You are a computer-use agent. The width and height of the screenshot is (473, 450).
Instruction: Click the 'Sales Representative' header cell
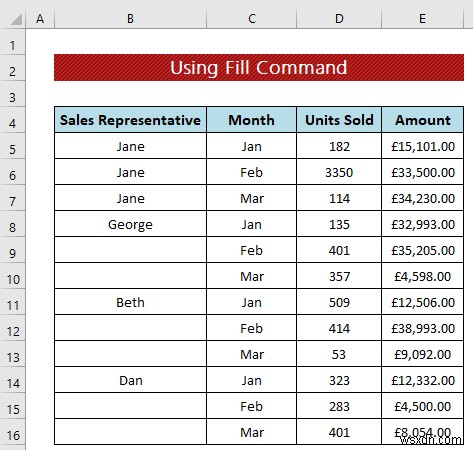coord(130,120)
